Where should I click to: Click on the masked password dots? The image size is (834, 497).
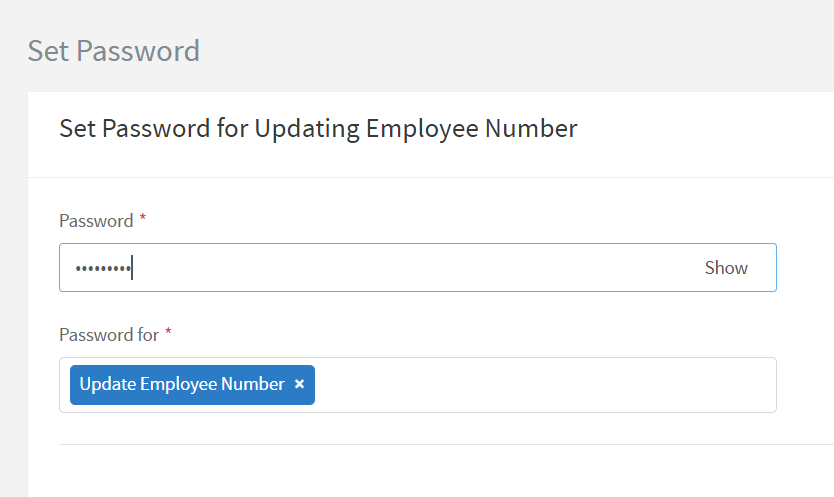[102, 268]
